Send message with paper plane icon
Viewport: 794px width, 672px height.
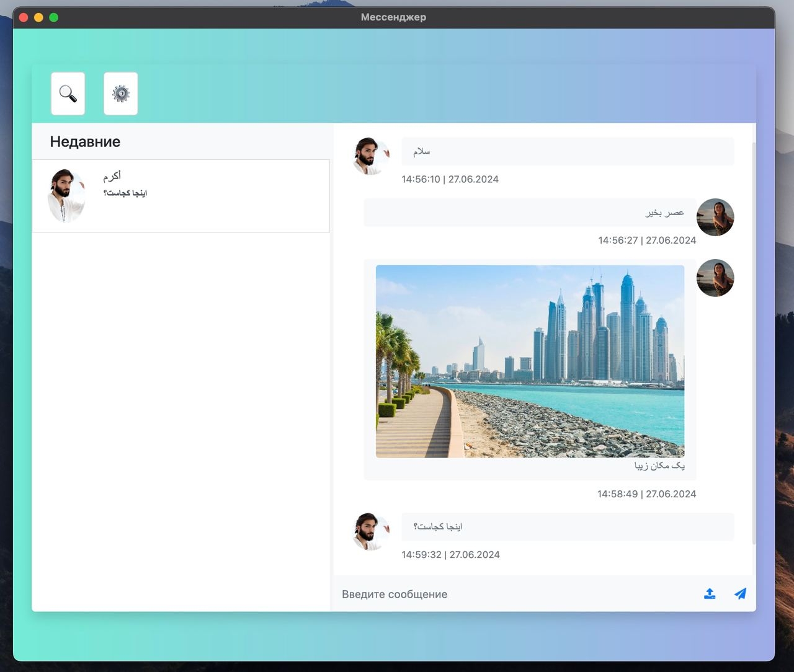tap(740, 594)
